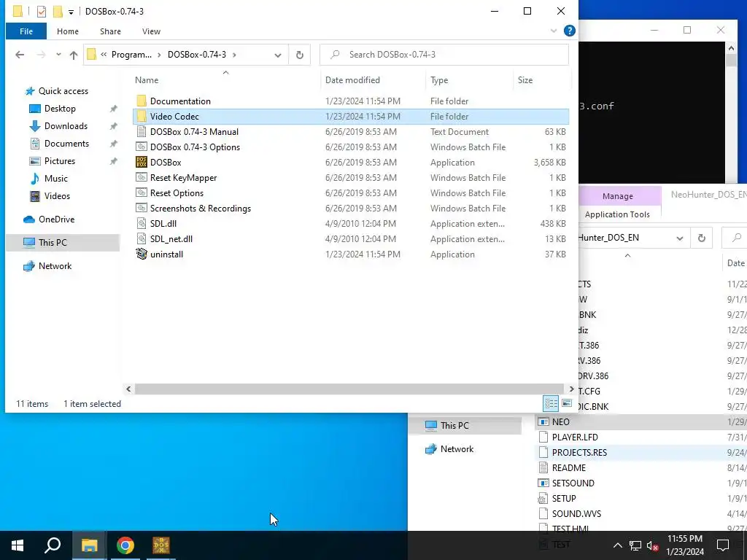Image resolution: width=747 pixels, height=560 pixels.
Task: Select the SDL_net.dll file
Action: (x=171, y=238)
